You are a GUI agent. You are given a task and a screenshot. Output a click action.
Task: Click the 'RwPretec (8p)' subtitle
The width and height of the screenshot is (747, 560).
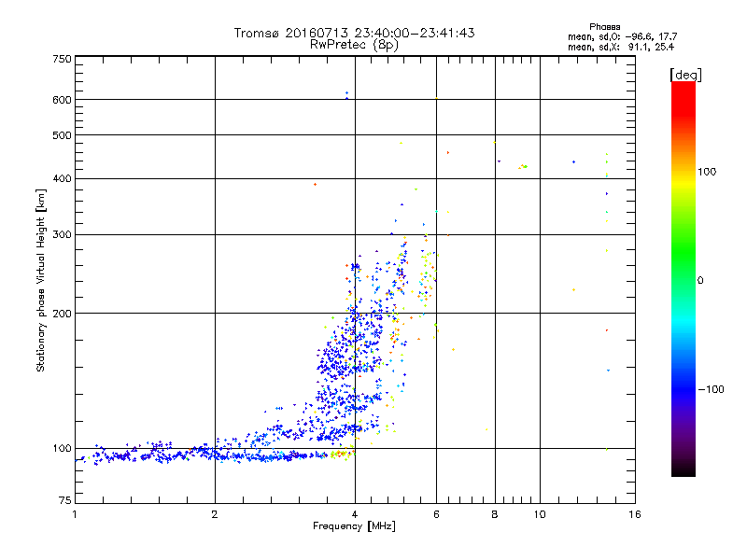[x=354, y=45]
